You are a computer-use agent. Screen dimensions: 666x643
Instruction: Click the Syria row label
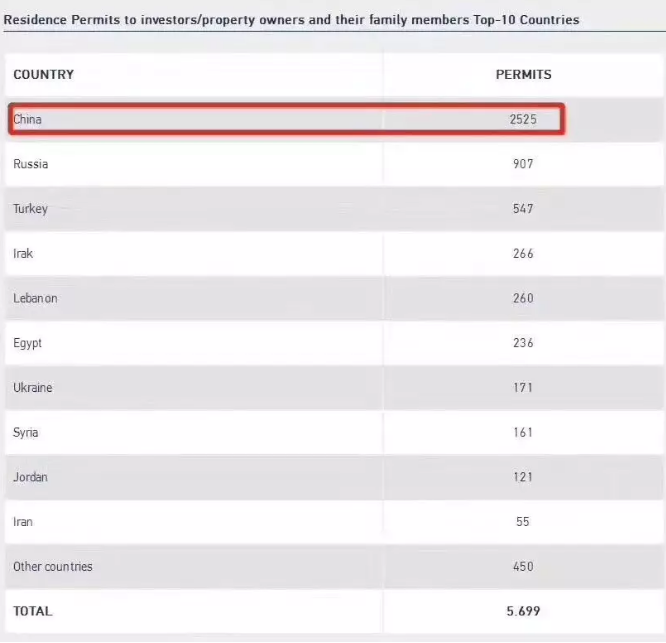(28, 433)
